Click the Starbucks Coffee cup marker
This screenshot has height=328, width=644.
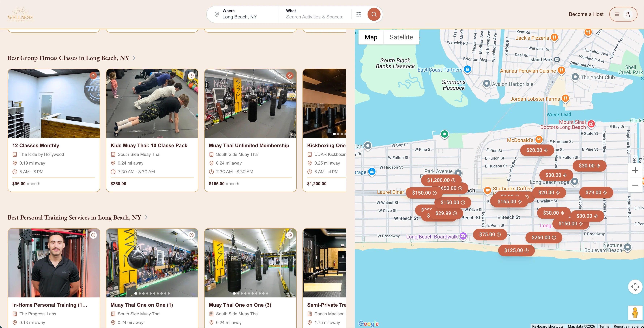pos(487,191)
